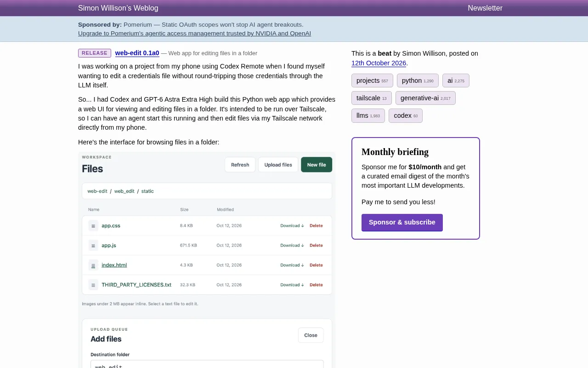Click the Upload files button

(278, 165)
